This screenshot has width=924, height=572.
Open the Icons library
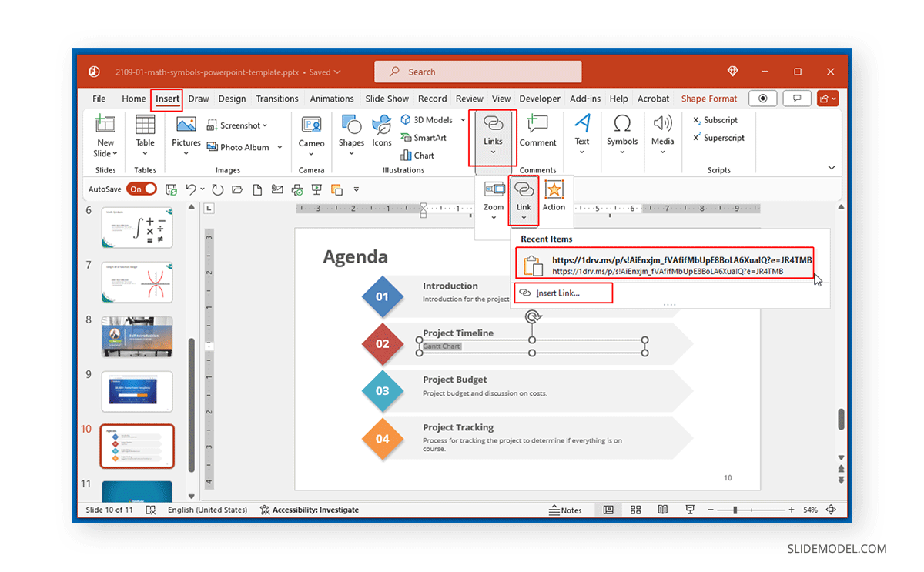pyautogui.click(x=382, y=133)
